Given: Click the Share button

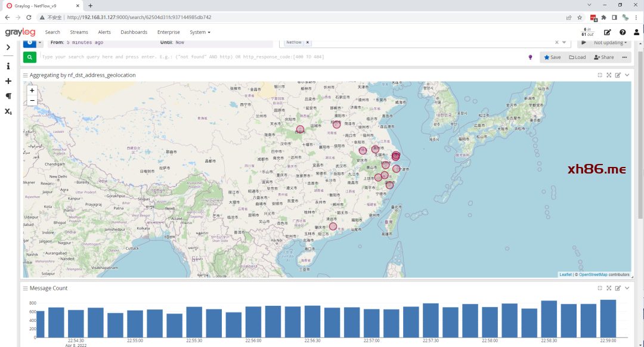Looking at the screenshot, I should click(x=603, y=57).
